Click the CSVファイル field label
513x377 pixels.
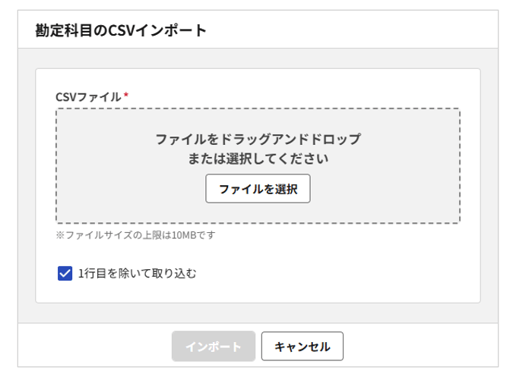click(x=88, y=97)
